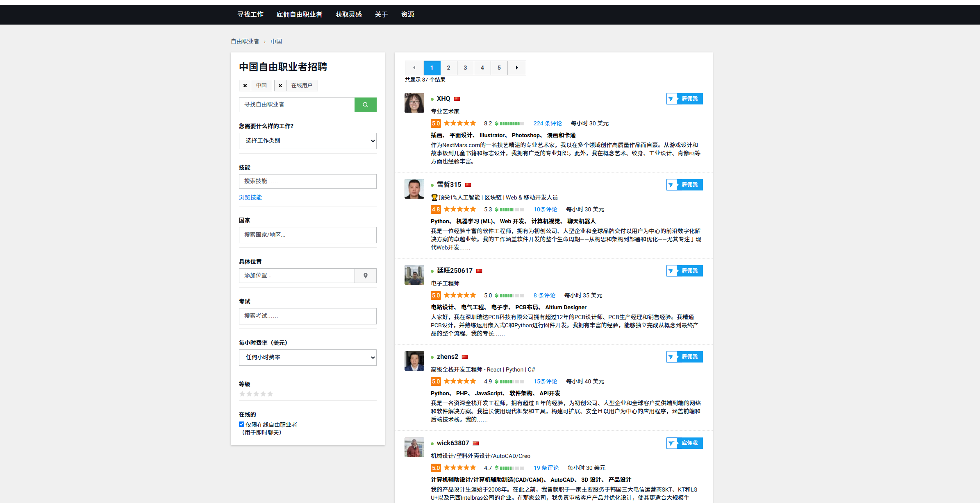This screenshot has width=980, height=503.
Task: Click 自由职业者 breadcrumb link
Action: pyautogui.click(x=245, y=42)
